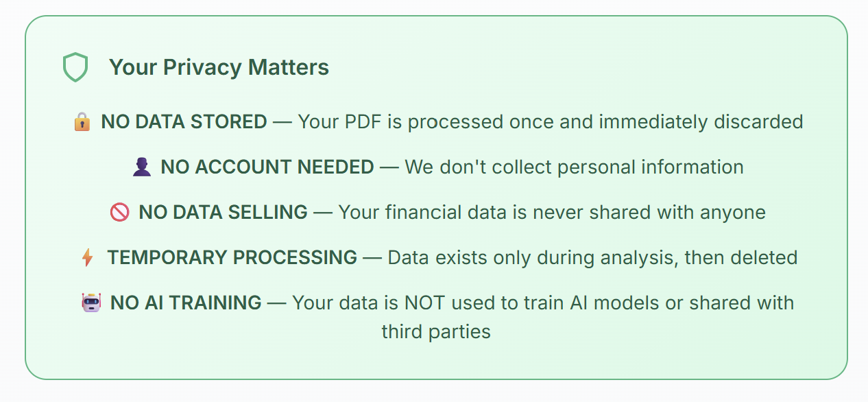The height and width of the screenshot is (402, 868).
Task: Select the robot face icon
Action: click(x=91, y=303)
